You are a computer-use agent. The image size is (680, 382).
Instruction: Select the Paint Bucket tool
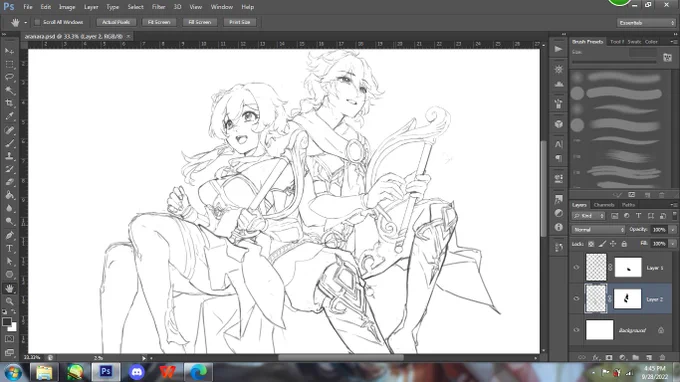click(x=9, y=195)
